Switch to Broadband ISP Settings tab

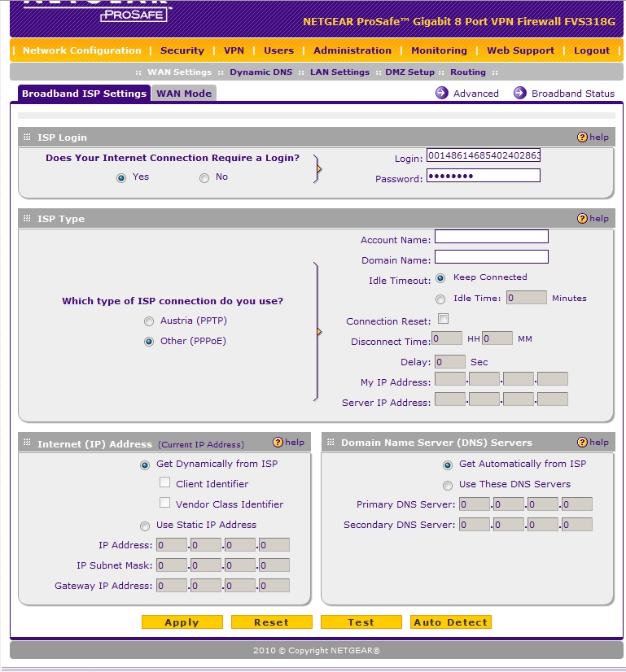point(84,94)
